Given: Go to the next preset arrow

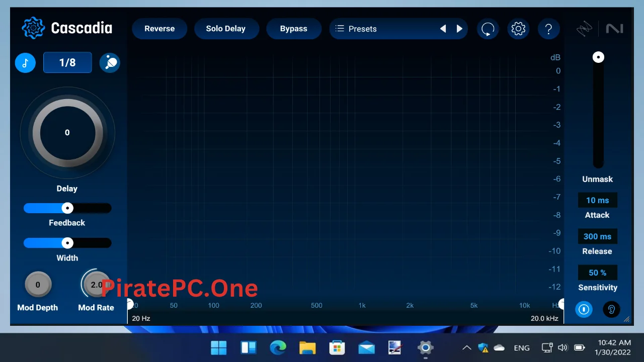Looking at the screenshot, I should pos(459,29).
